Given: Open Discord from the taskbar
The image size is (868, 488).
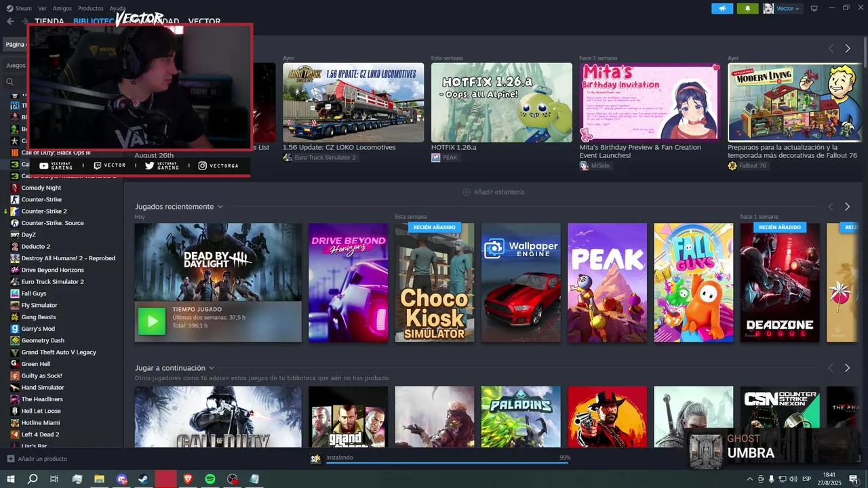Looking at the screenshot, I should pos(121,479).
